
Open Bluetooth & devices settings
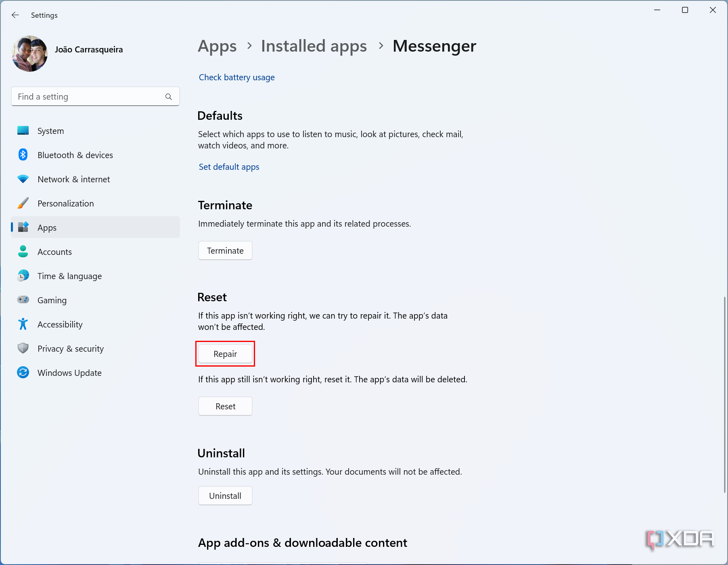(75, 155)
